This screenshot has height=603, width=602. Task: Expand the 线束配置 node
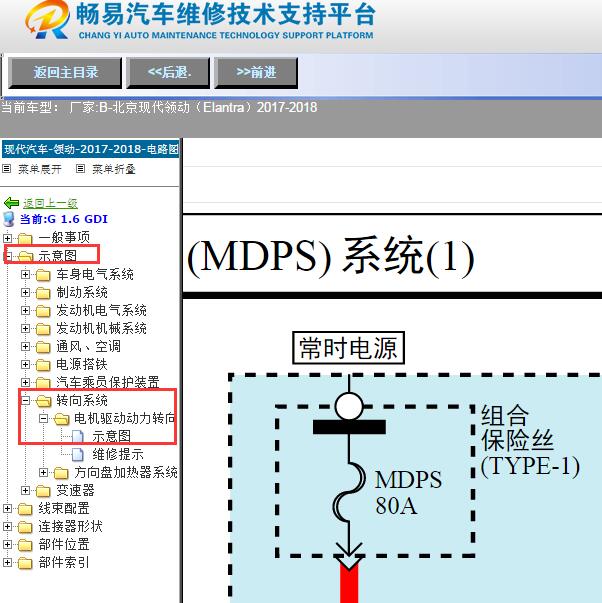pyautogui.click(x=7, y=508)
